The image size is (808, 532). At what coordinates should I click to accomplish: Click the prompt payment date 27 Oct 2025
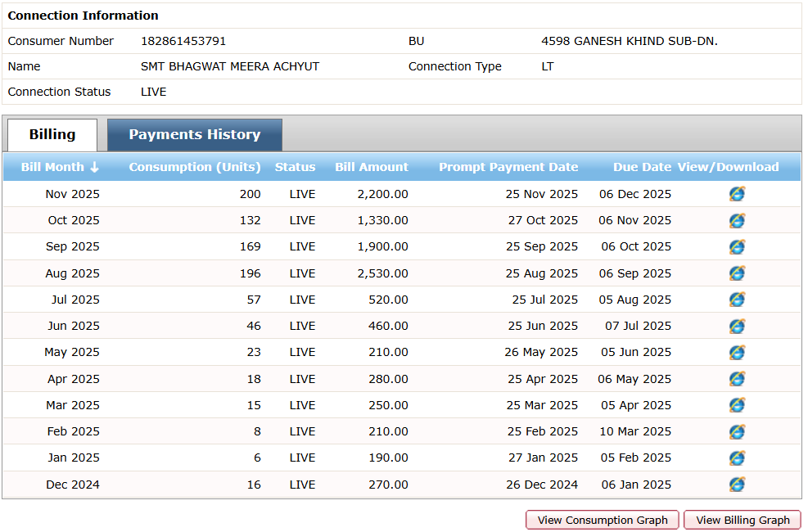pos(543,220)
